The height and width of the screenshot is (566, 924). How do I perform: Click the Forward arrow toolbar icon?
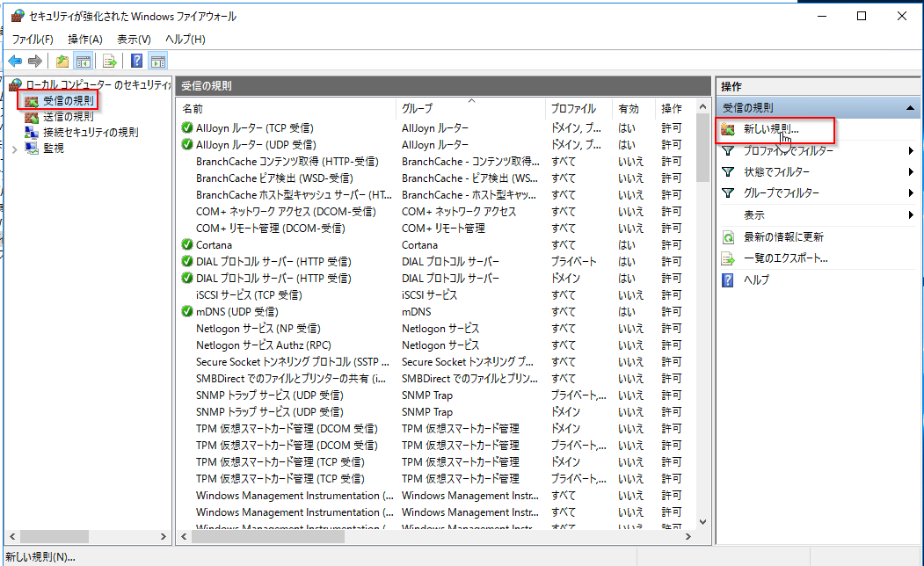(x=35, y=61)
